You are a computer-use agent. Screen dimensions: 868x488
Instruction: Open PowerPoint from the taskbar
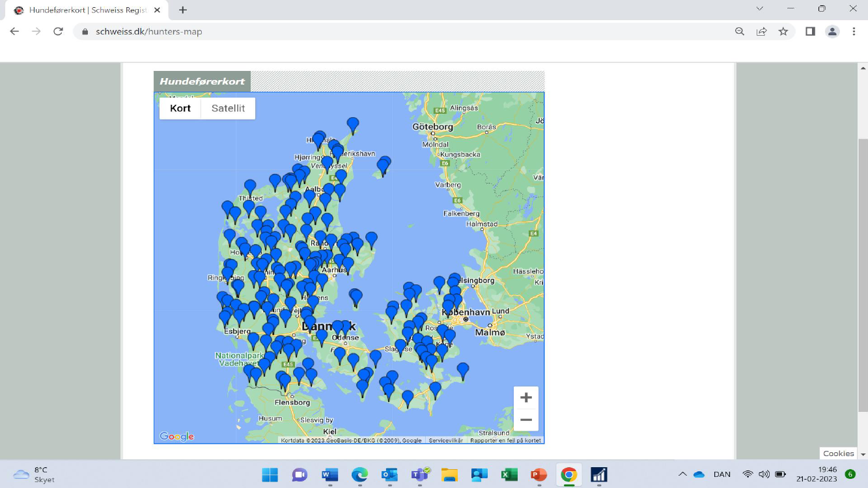pos(539,474)
